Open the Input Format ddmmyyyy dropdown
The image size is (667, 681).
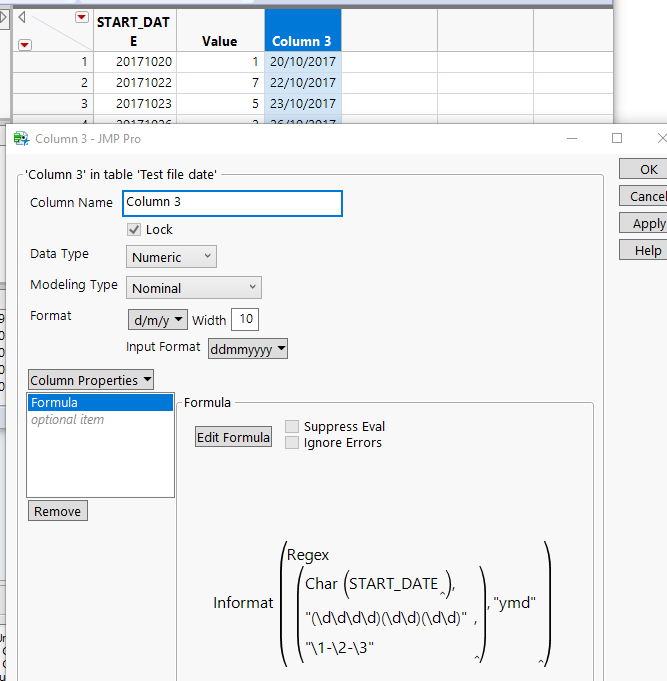248,349
